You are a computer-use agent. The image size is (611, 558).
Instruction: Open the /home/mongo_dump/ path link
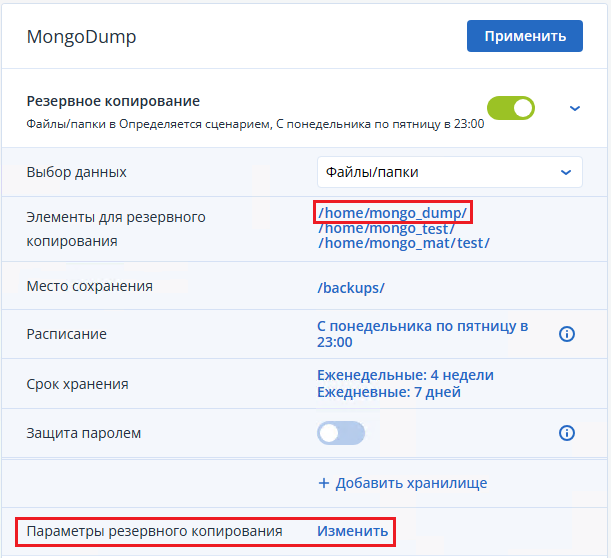tap(392, 212)
